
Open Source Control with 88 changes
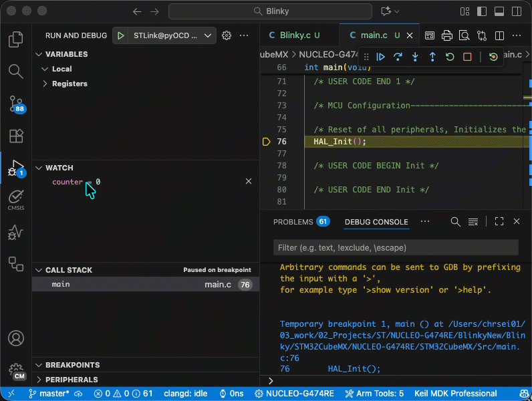(x=16, y=103)
